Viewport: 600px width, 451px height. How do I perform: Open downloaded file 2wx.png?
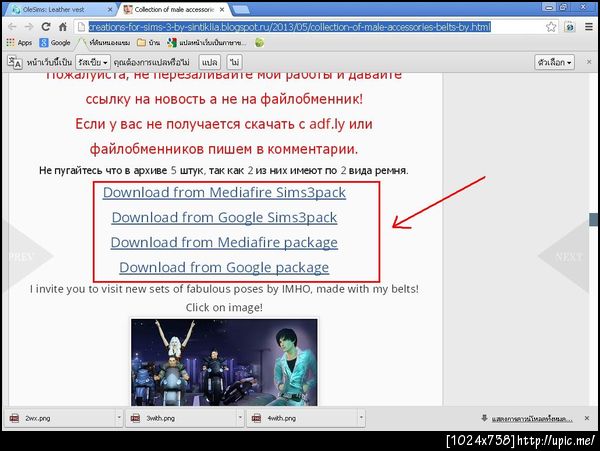(59, 418)
